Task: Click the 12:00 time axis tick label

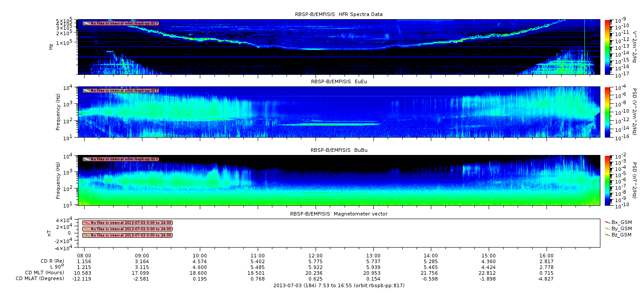Action: [x=315, y=255]
